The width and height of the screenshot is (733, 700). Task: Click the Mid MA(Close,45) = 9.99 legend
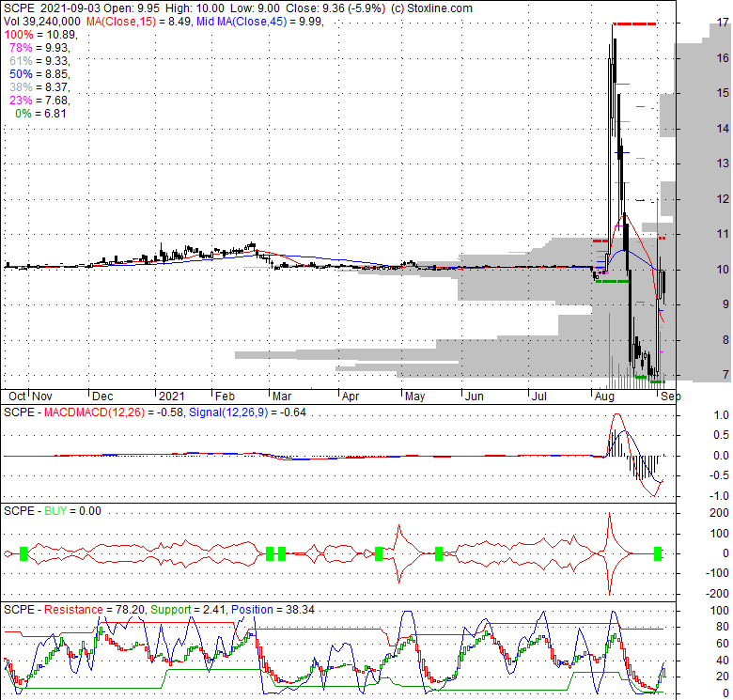click(260, 22)
